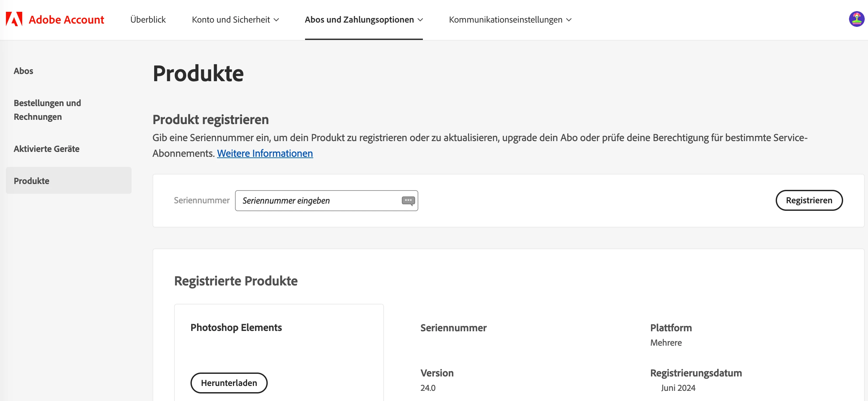The image size is (868, 401).
Task: Select Abos in the sidebar
Action: tap(23, 71)
